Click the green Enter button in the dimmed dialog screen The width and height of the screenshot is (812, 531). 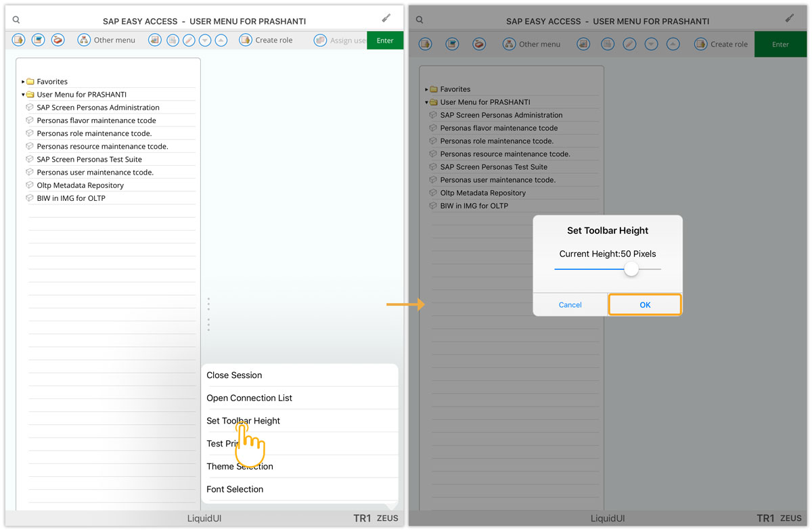pyautogui.click(x=781, y=45)
